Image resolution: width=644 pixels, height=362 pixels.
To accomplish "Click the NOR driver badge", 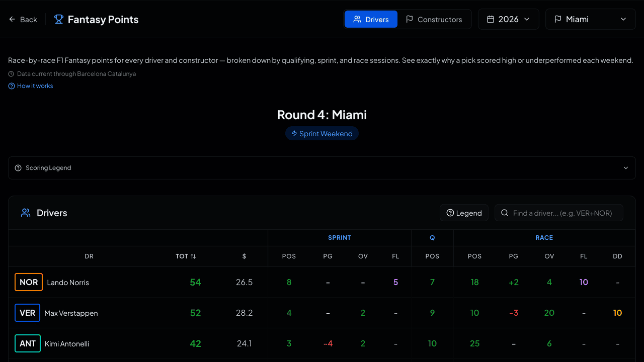I will click(29, 283).
